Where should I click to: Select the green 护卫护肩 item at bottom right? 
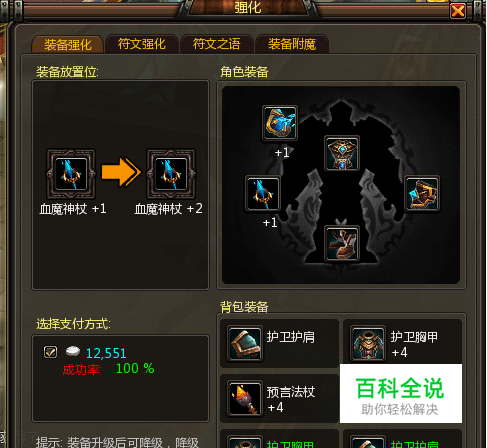pos(402,439)
